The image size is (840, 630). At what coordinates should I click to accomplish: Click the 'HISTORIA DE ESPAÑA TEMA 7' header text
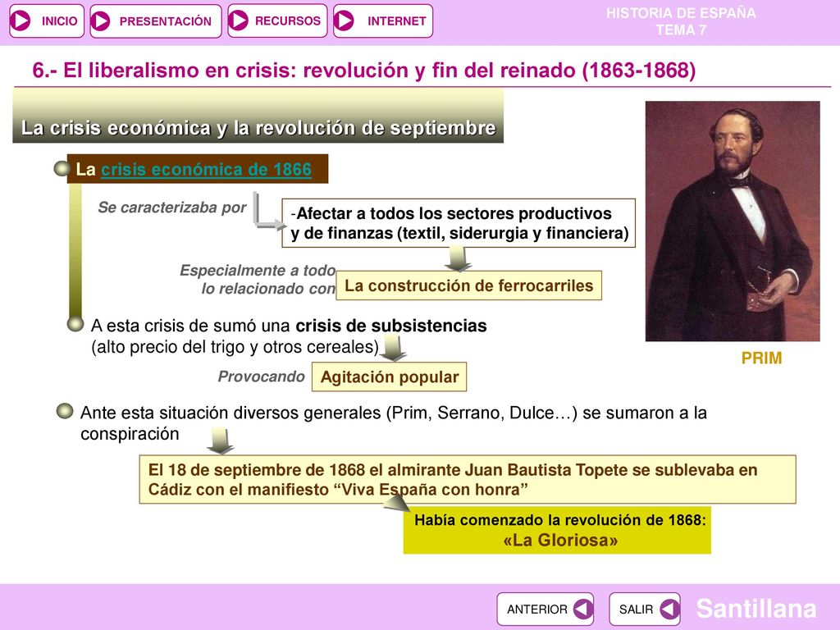coord(681,21)
